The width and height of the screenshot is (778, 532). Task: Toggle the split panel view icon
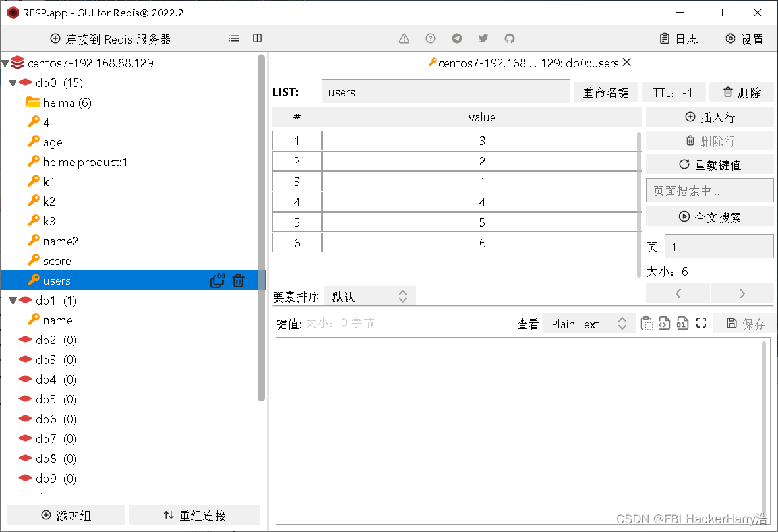pos(256,38)
